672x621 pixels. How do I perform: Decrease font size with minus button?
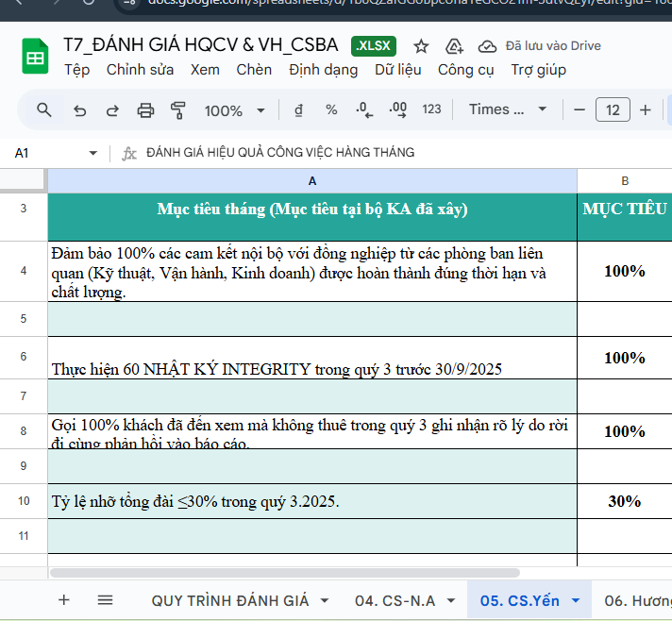point(580,110)
